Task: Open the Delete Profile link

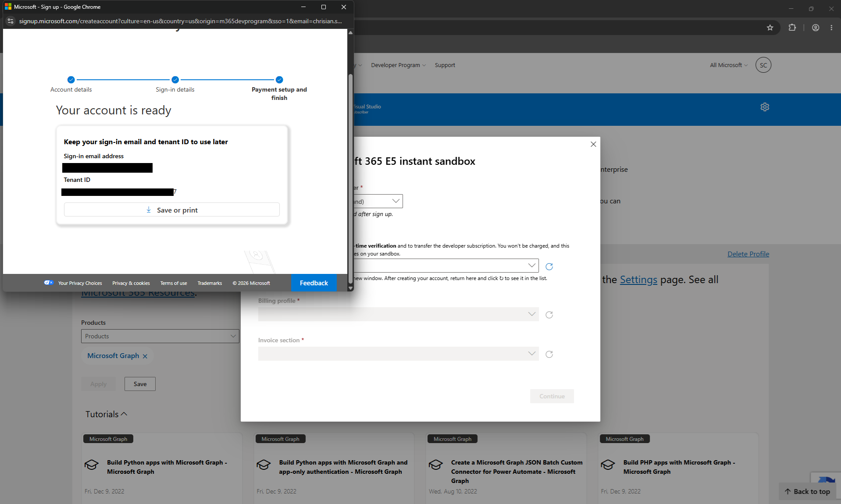Action: click(748, 254)
